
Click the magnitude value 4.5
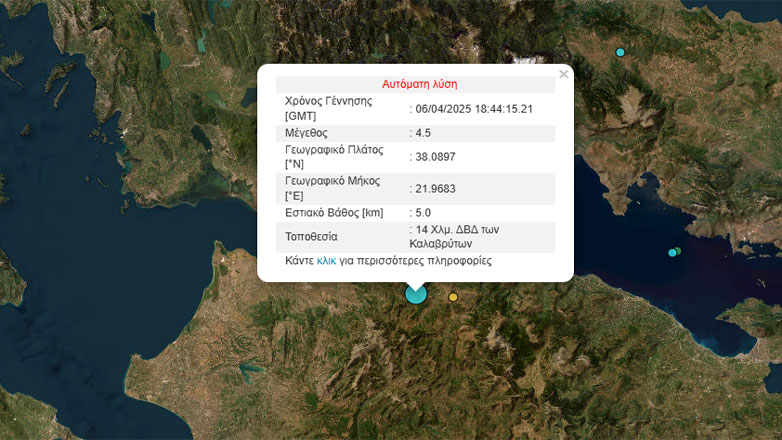click(423, 133)
